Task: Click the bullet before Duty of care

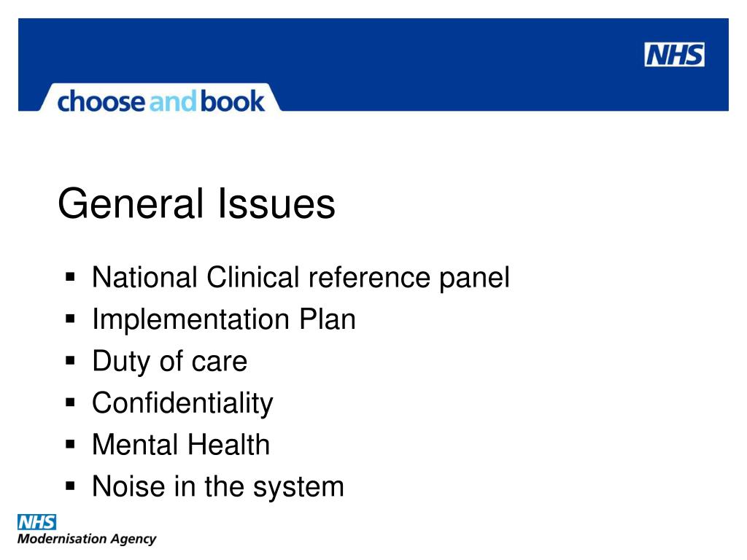Action: coord(70,360)
